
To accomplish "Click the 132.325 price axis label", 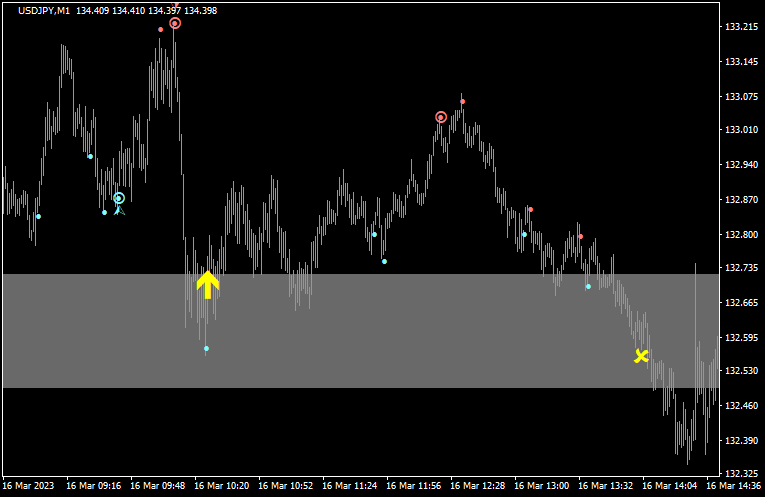I will click(x=740, y=473).
